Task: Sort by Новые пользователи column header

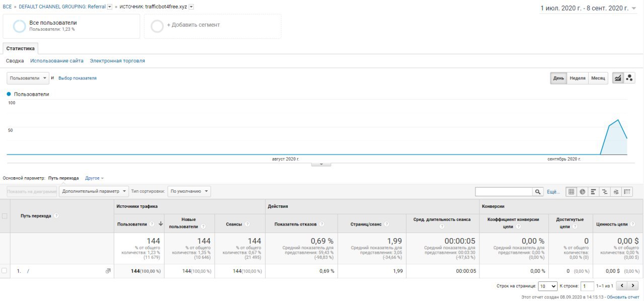Action: pyautogui.click(x=184, y=223)
